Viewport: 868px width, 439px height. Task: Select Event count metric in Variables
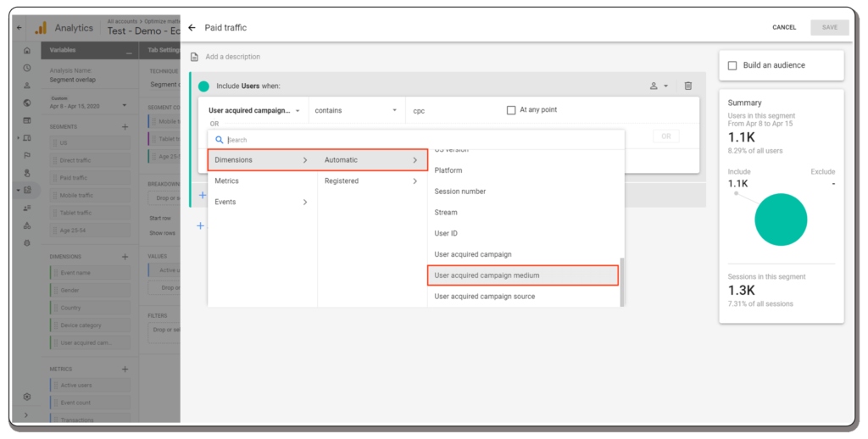coord(90,403)
